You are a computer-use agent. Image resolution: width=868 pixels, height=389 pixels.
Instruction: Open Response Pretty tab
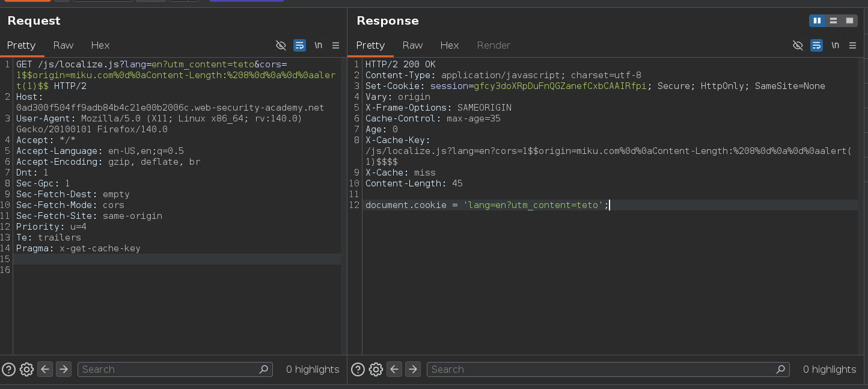(x=370, y=45)
